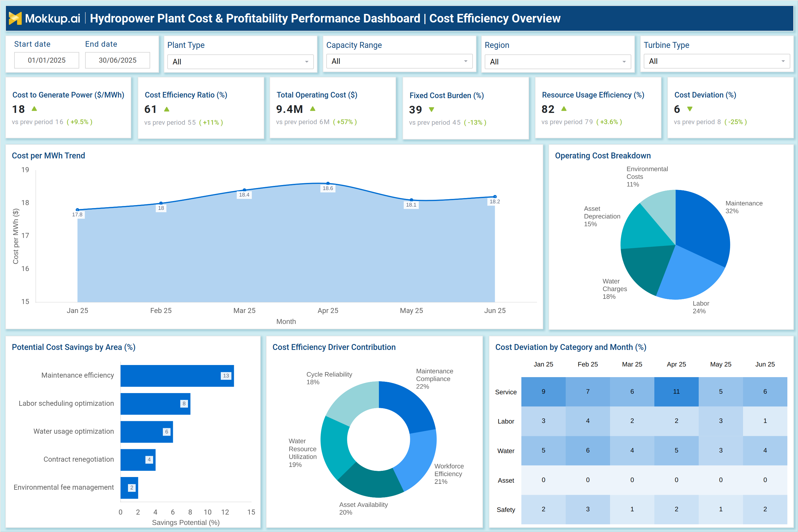
Task: Click the +57% change text
Action: pos(345,122)
